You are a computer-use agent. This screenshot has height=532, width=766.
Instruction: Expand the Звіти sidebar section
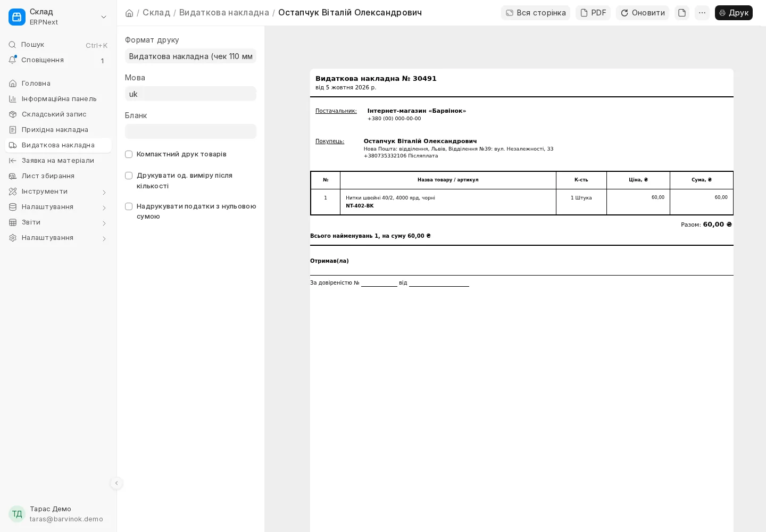coord(104,223)
